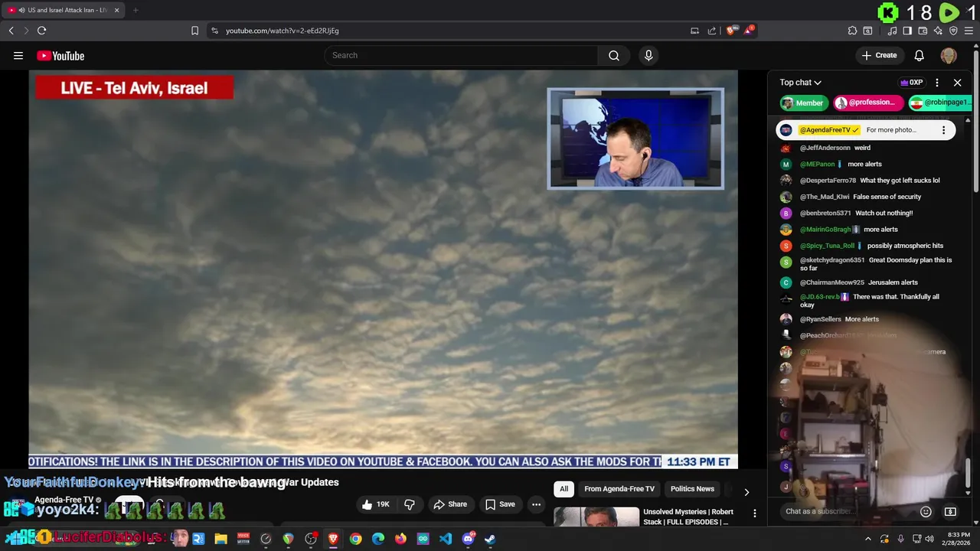The height and width of the screenshot is (551, 980).
Task: Open Steam from taskbar
Action: [x=490, y=539]
